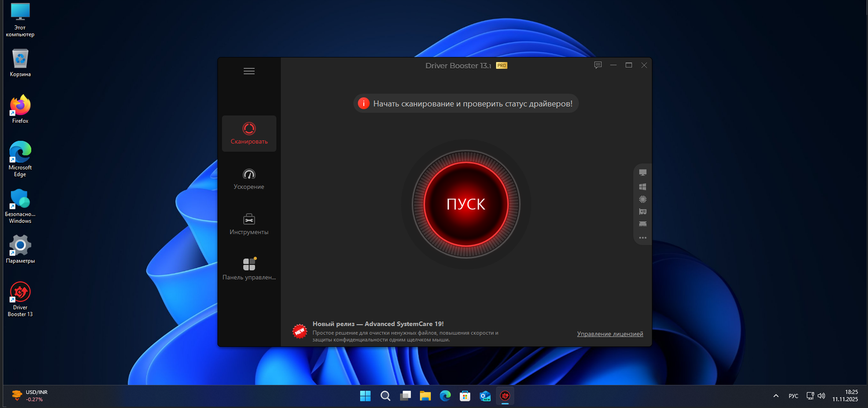The height and width of the screenshot is (408, 868).
Task: Open the Управление лицензией link
Action: pyautogui.click(x=610, y=334)
